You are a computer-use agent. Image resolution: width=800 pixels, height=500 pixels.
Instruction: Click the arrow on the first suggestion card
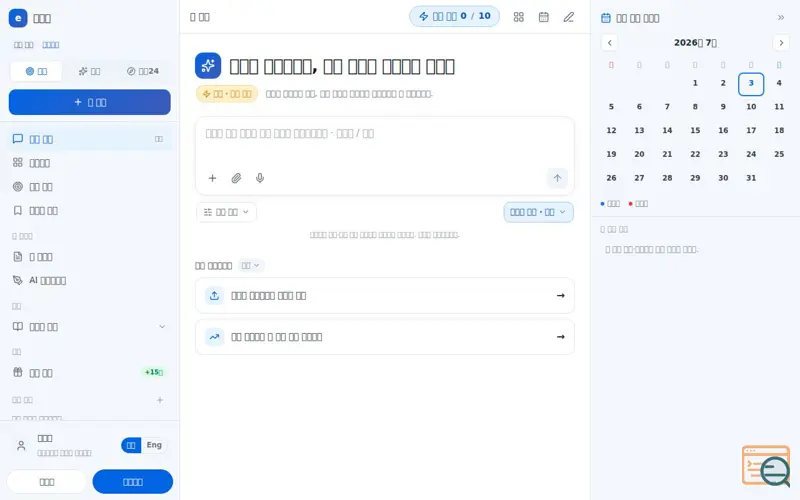pos(561,295)
